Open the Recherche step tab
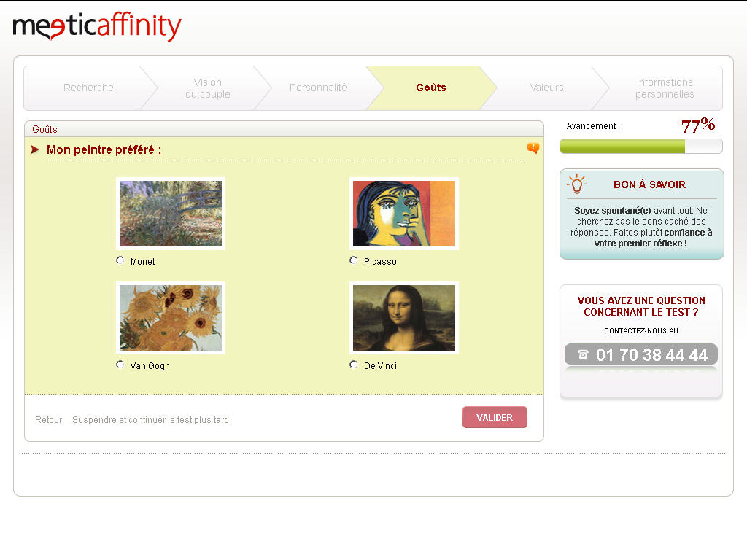Screen dimensions: 747x560 coord(88,88)
